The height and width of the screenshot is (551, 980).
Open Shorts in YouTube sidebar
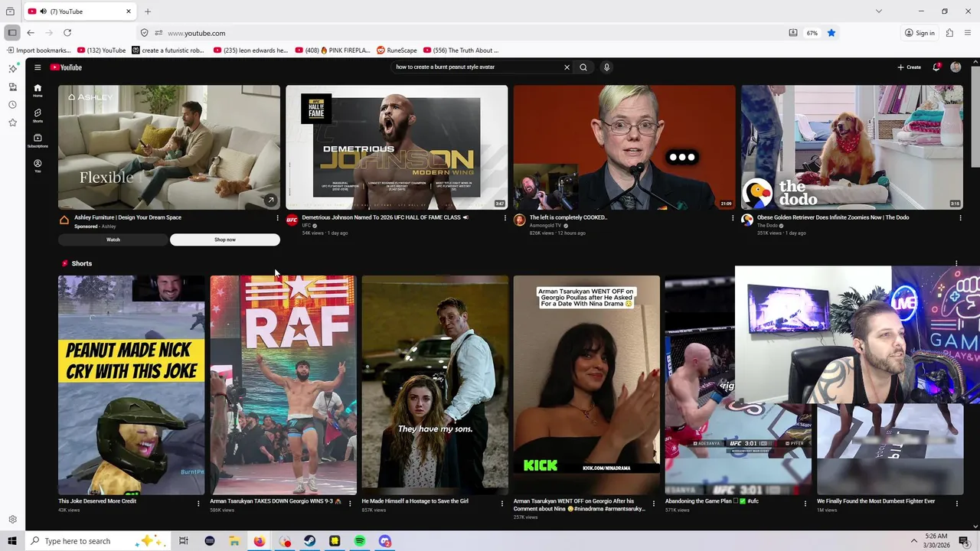38,116
